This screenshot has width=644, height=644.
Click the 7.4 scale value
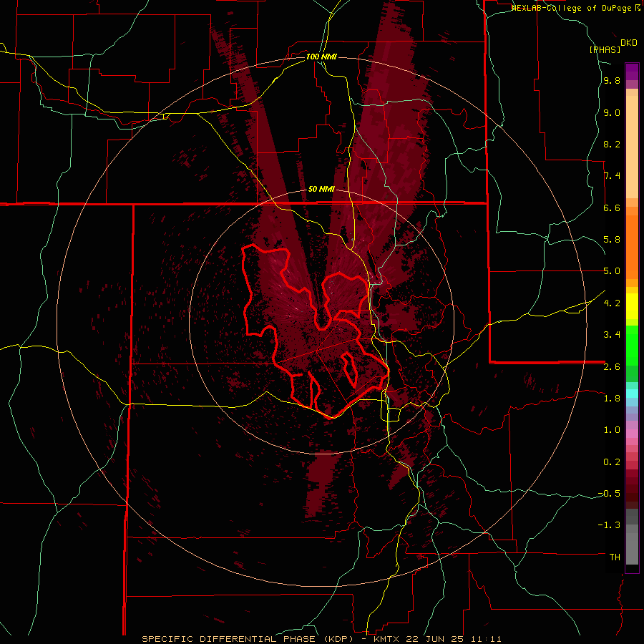(612, 176)
